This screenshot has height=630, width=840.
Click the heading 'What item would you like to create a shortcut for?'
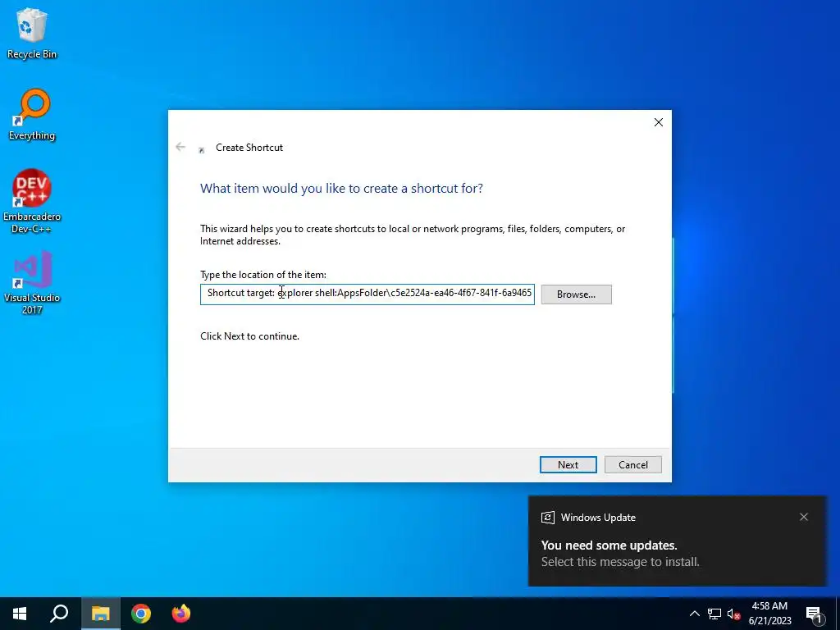pos(341,189)
